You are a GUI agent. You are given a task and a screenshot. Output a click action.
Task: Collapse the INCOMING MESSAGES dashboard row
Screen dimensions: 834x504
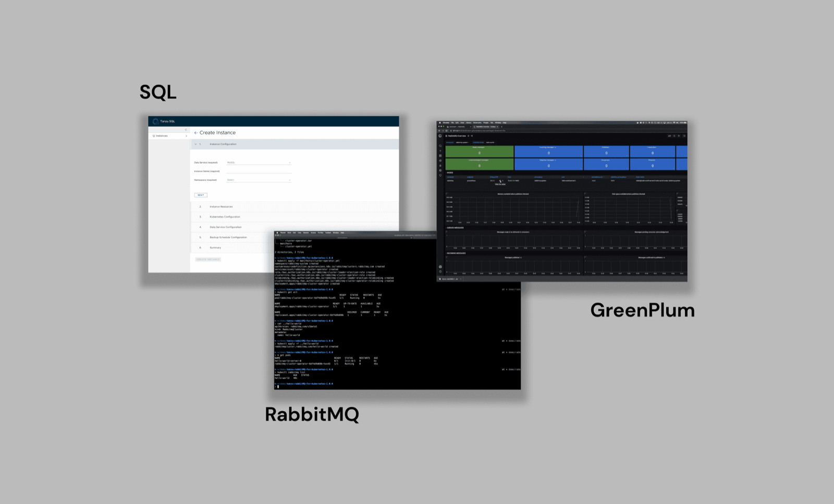(456, 253)
